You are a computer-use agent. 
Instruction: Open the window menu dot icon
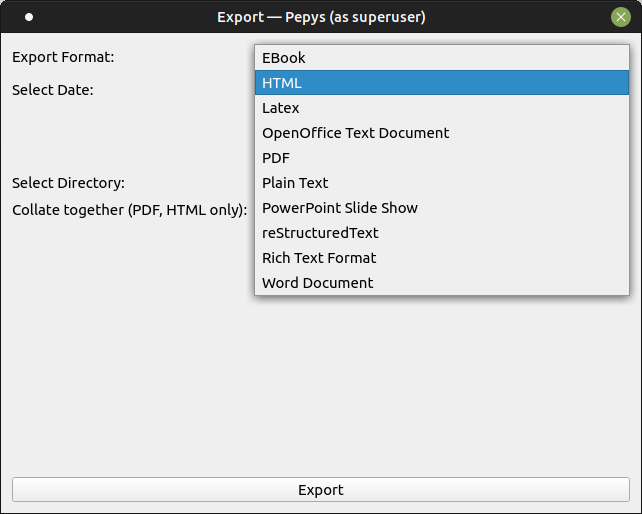point(29,17)
